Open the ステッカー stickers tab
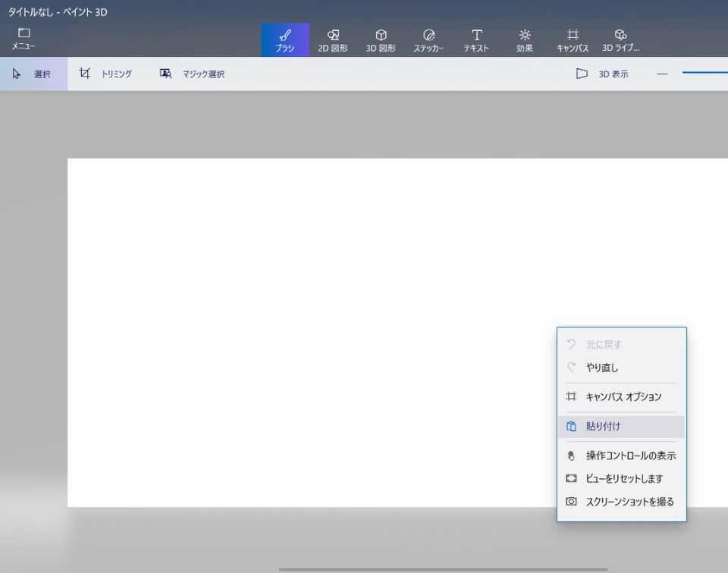The height and width of the screenshot is (573, 728). point(428,40)
